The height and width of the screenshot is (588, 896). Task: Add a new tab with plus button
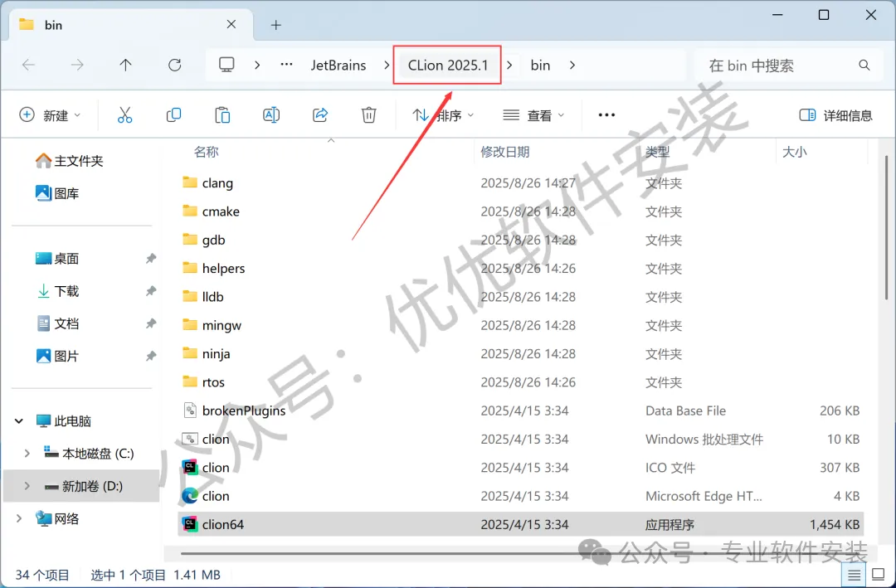276,25
